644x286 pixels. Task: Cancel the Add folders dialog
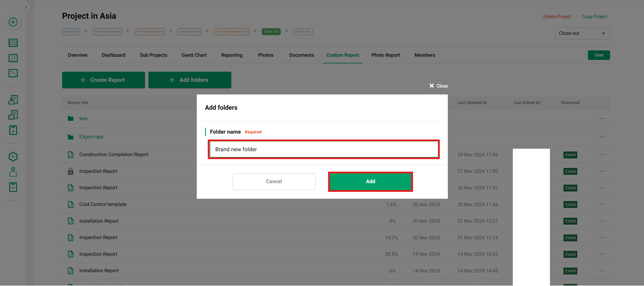click(x=274, y=181)
